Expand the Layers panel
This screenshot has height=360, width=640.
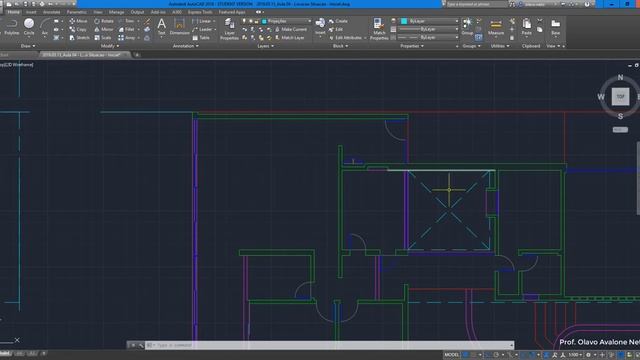[x=265, y=46]
